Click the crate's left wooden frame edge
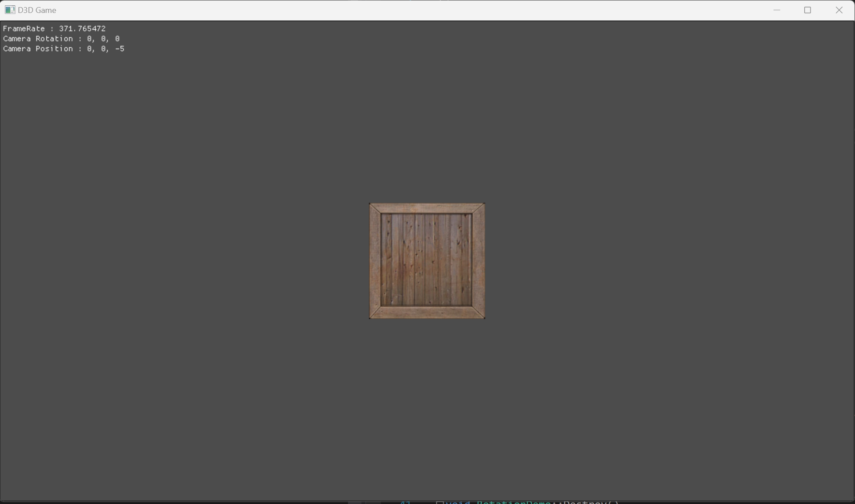The height and width of the screenshot is (504, 855). (x=375, y=261)
